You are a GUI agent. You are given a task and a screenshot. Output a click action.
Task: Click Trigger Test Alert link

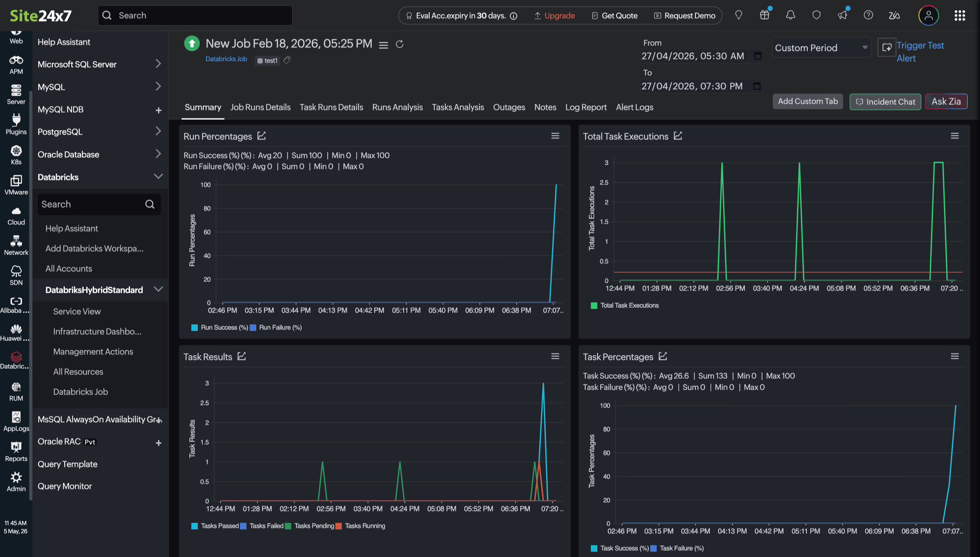(920, 52)
